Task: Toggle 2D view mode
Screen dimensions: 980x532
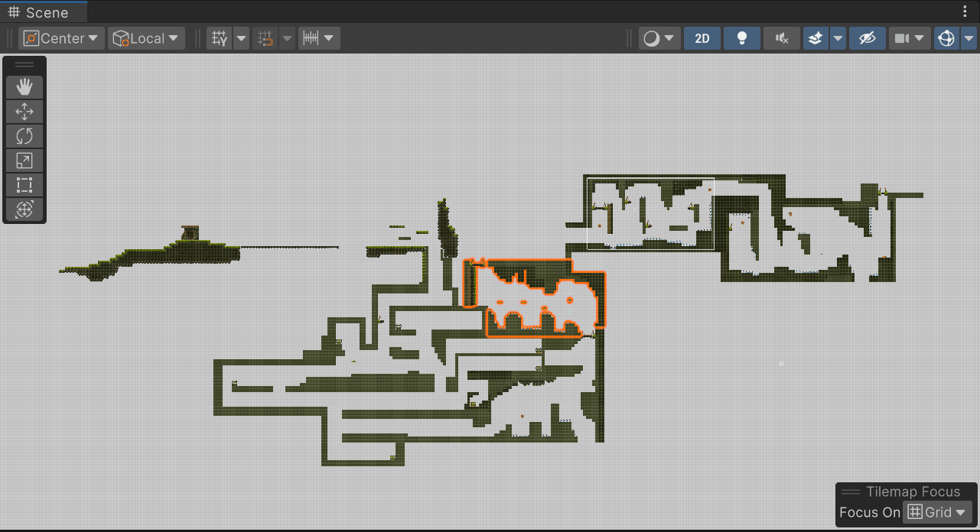Action: [x=702, y=38]
